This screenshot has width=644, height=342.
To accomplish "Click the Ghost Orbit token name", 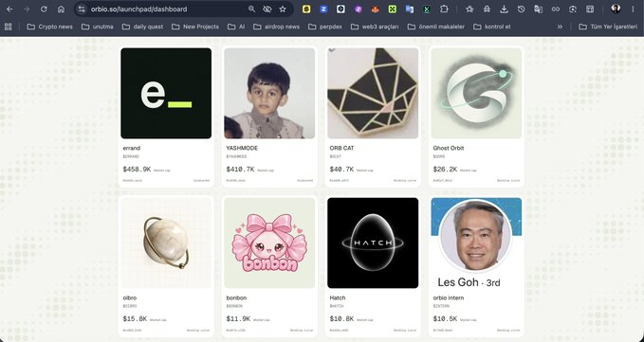I will 449,148.
